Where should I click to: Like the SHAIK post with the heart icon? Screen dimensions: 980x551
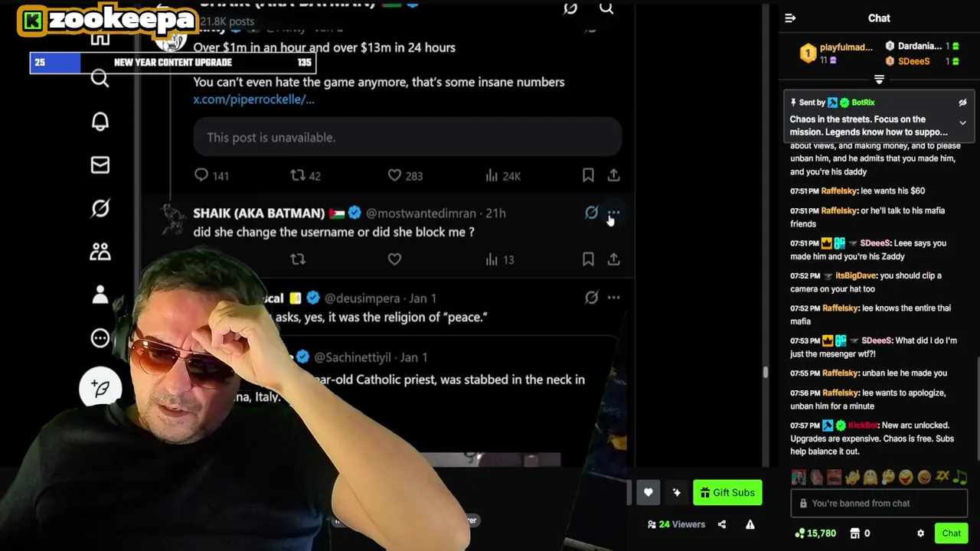[x=394, y=259]
